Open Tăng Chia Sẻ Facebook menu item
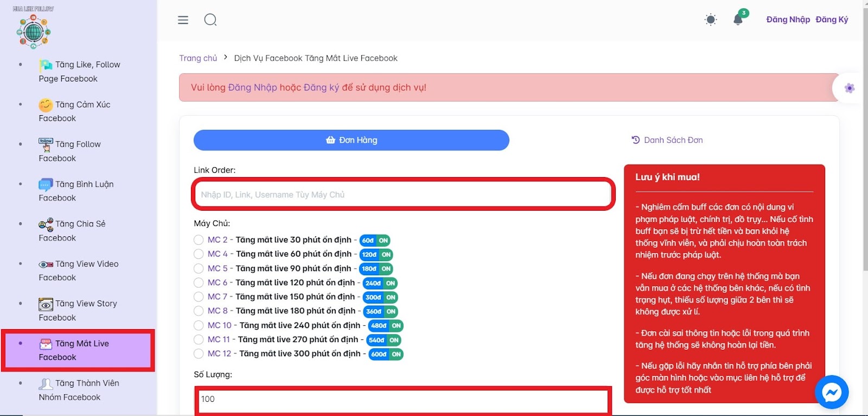 pos(72,231)
